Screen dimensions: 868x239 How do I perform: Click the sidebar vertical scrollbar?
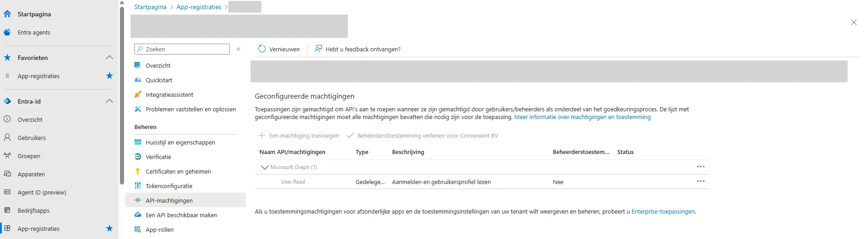point(122,95)
